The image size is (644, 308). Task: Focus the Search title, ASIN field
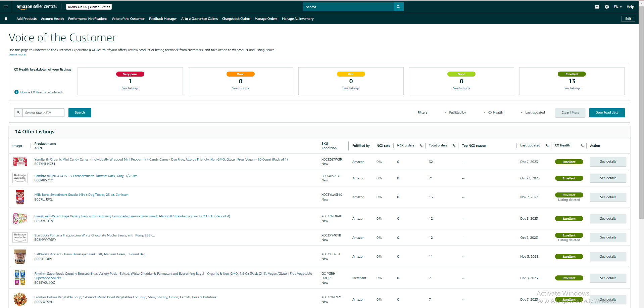click(43, 113)
